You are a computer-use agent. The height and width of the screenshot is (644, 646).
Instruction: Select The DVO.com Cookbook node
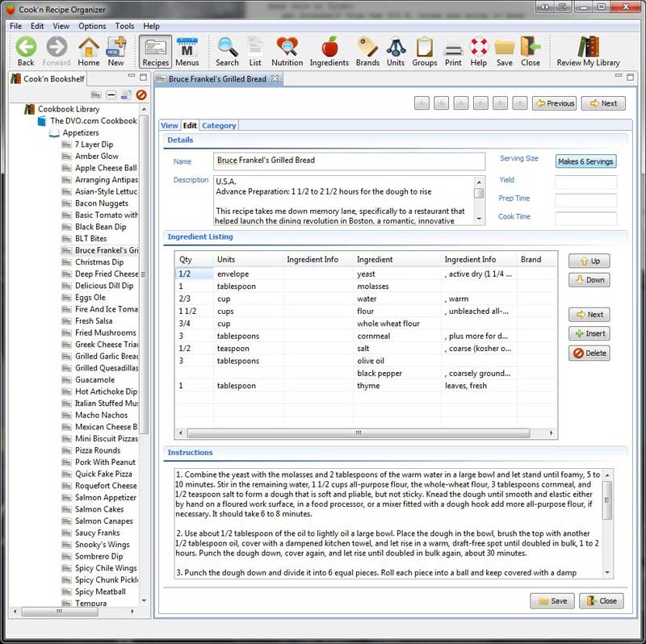point(94,120)
